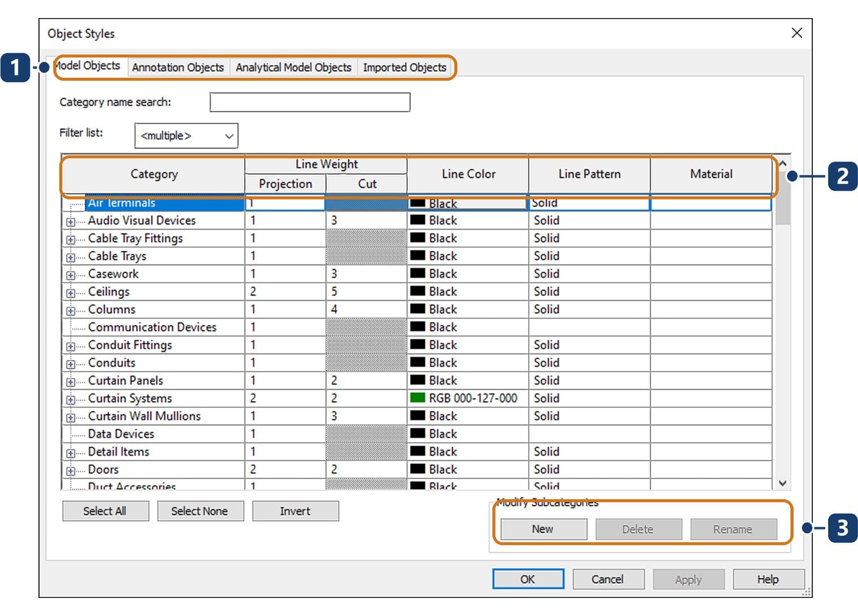
Task: Expand the Doors category
Action: pyautogui.click(x=71, y=471)
